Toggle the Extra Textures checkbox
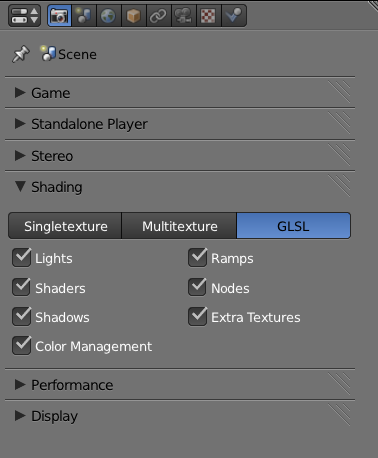 (x=197, y=316)
